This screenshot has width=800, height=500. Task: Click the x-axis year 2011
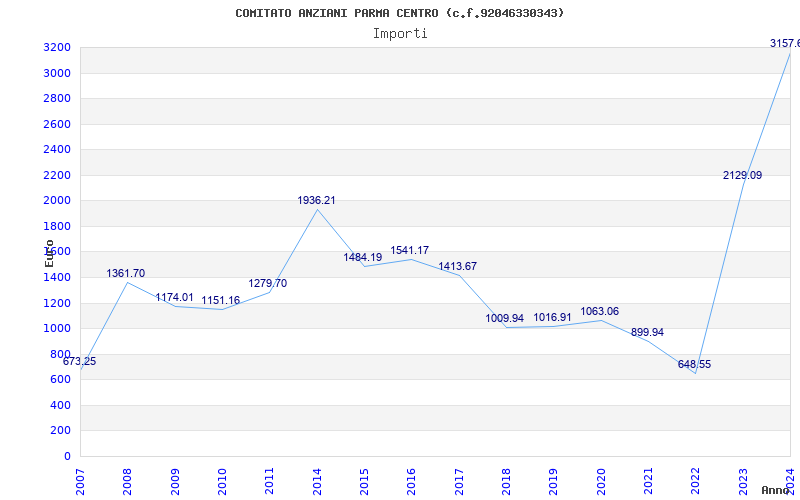269,482
